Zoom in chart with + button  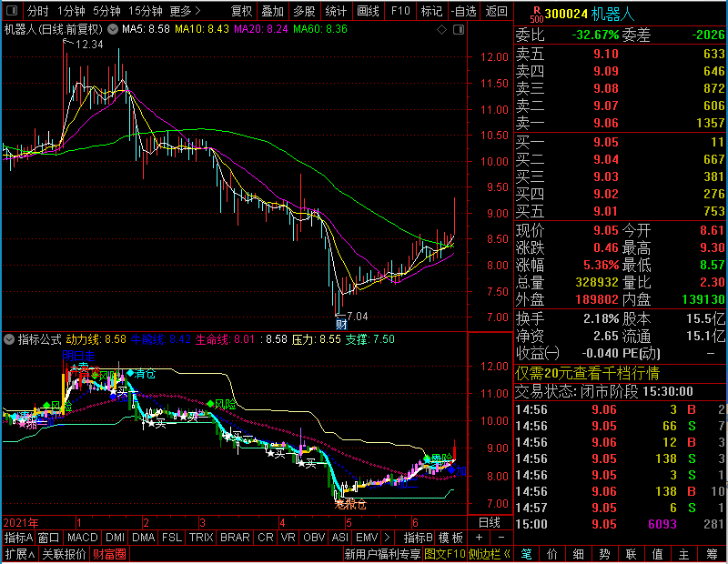coord(480,538)
